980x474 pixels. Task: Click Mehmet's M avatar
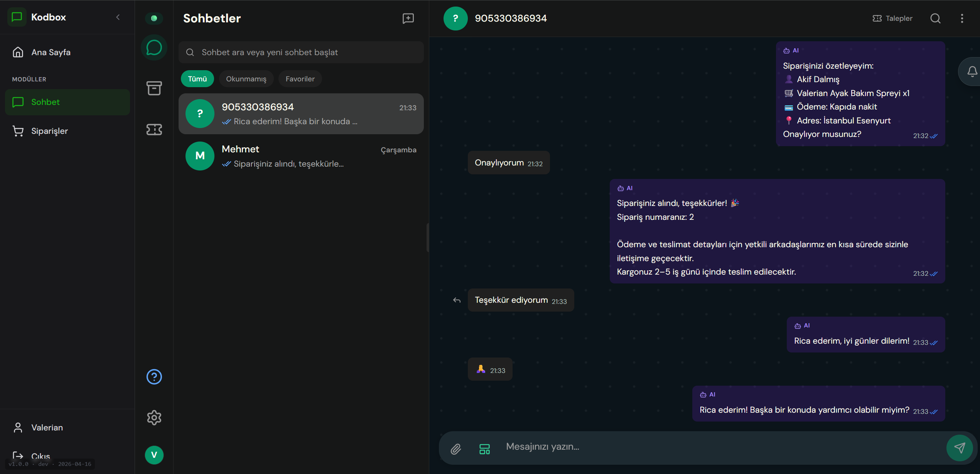tap(200, 156)
